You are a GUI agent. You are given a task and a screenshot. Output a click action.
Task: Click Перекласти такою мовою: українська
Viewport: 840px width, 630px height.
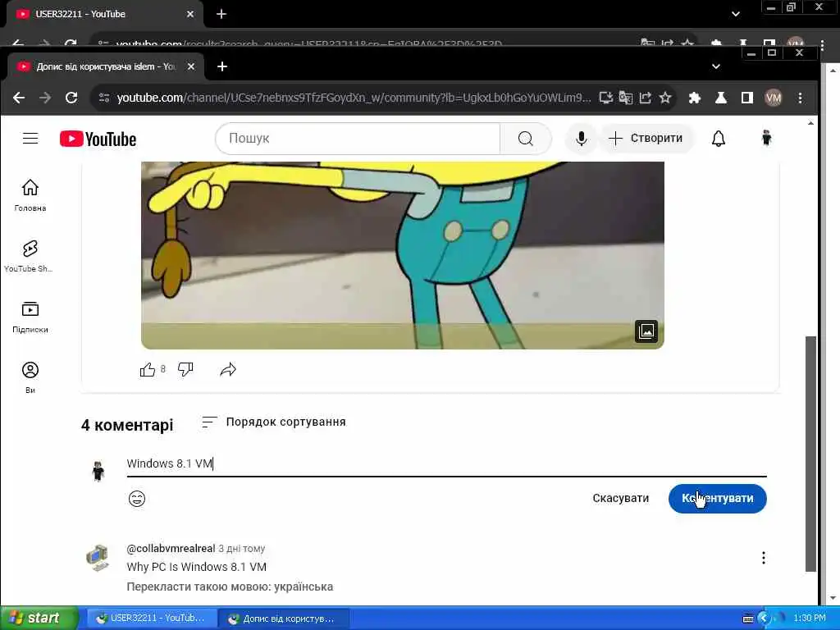[230, 587]
